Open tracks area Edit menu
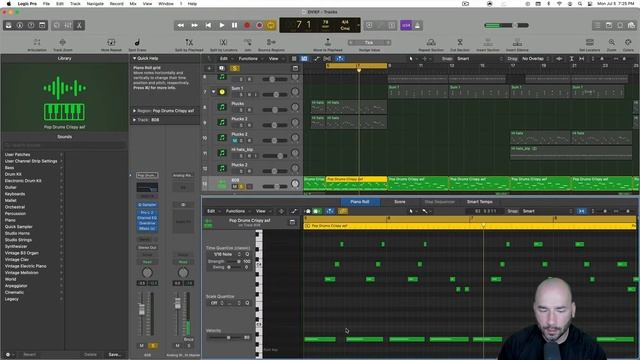This screenshot has height=360, width=640. tap(224, 59)
